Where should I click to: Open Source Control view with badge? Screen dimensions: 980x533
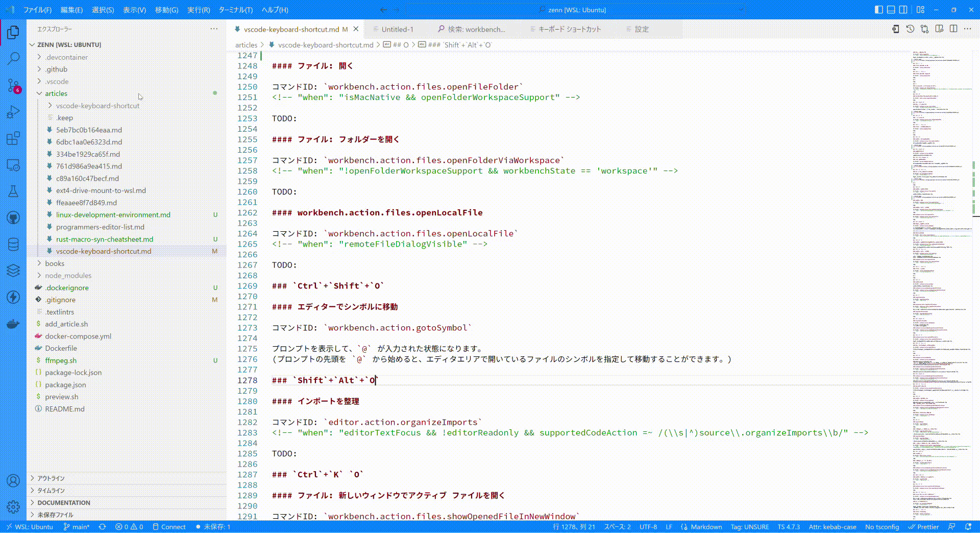[x=13, y=85]
